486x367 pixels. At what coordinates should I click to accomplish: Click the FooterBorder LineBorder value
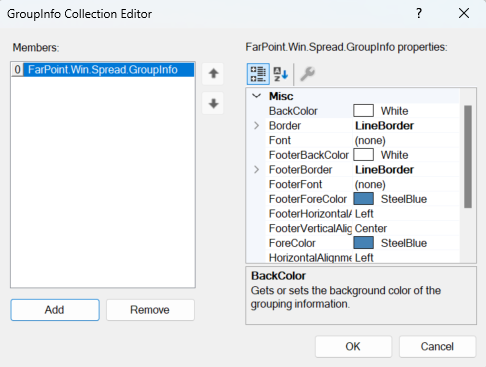(x=384, y=170)
